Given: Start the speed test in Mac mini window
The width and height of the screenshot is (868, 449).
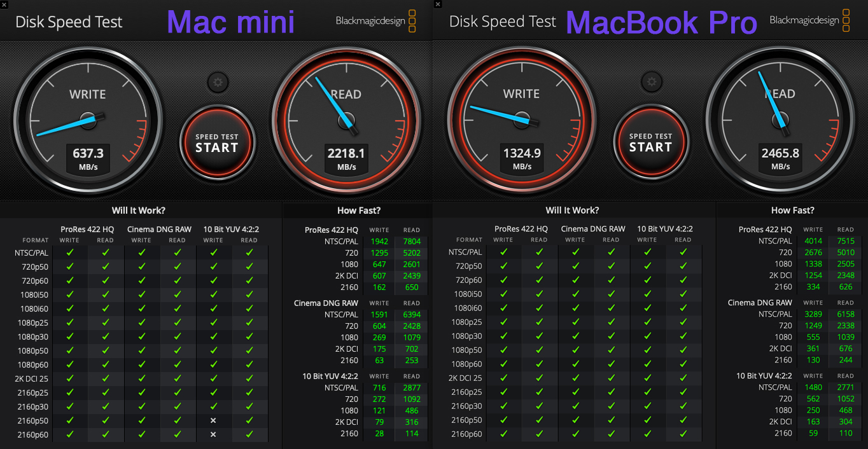Looking at the screenshot, I should coord(217,143).
